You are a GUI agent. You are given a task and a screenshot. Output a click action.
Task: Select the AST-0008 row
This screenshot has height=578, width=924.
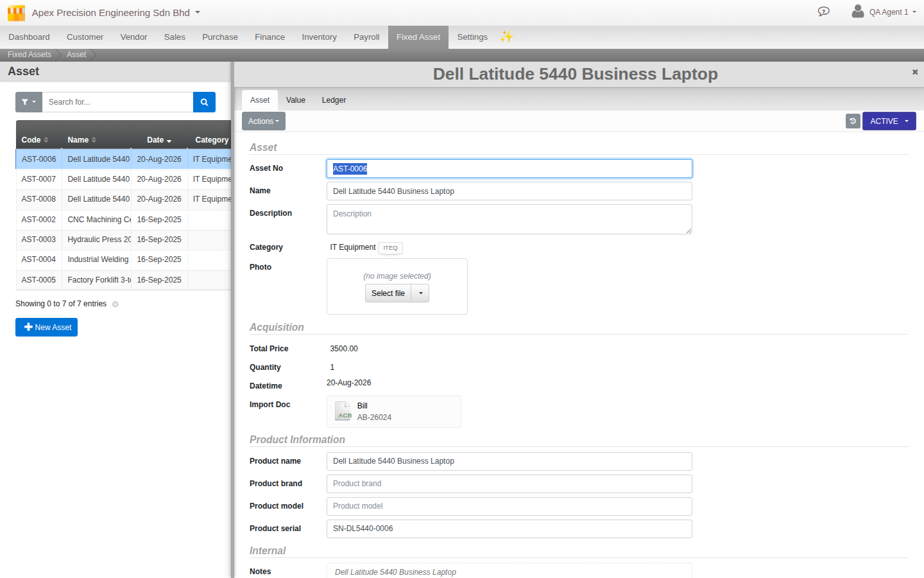123,199
